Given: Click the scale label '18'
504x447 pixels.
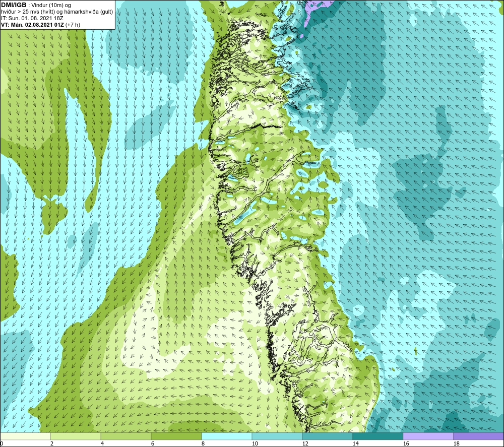Looking at the screenshot, I should [456, 443].
